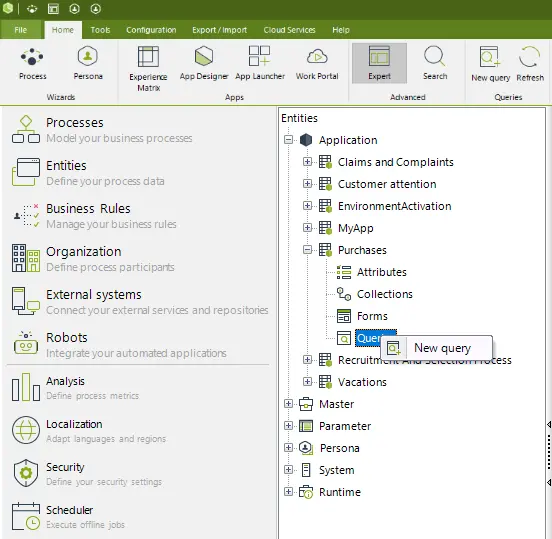
Task: Expand EnvironmentActivation node
Action: click(x=307, y=206)
